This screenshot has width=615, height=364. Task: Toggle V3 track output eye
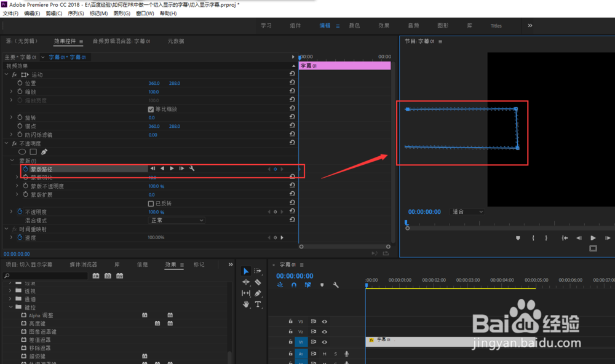click(324, 321)
